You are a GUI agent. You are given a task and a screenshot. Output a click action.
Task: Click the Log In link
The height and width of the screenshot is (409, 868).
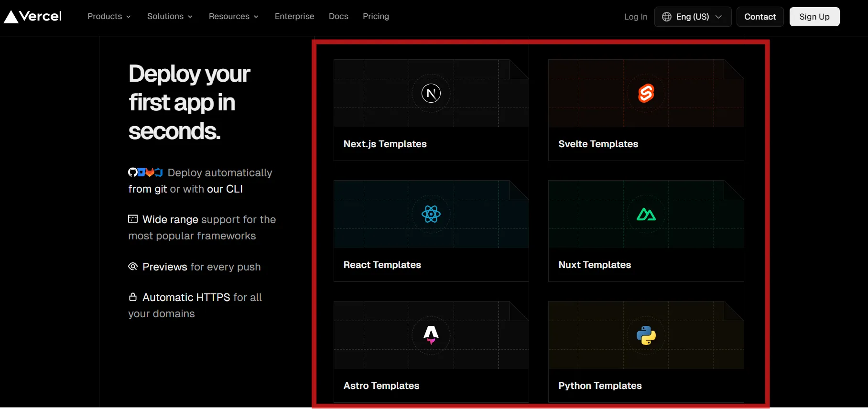click(x=635, y=17)
